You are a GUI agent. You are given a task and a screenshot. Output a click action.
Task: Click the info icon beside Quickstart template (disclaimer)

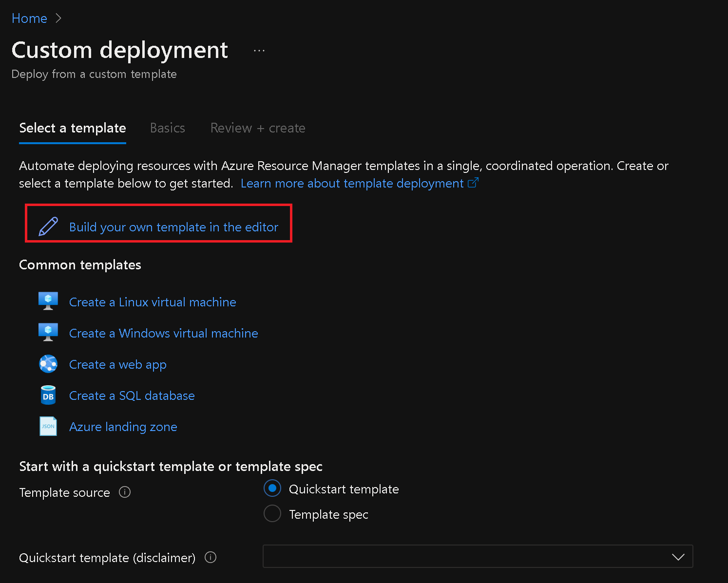coord(211,557)
